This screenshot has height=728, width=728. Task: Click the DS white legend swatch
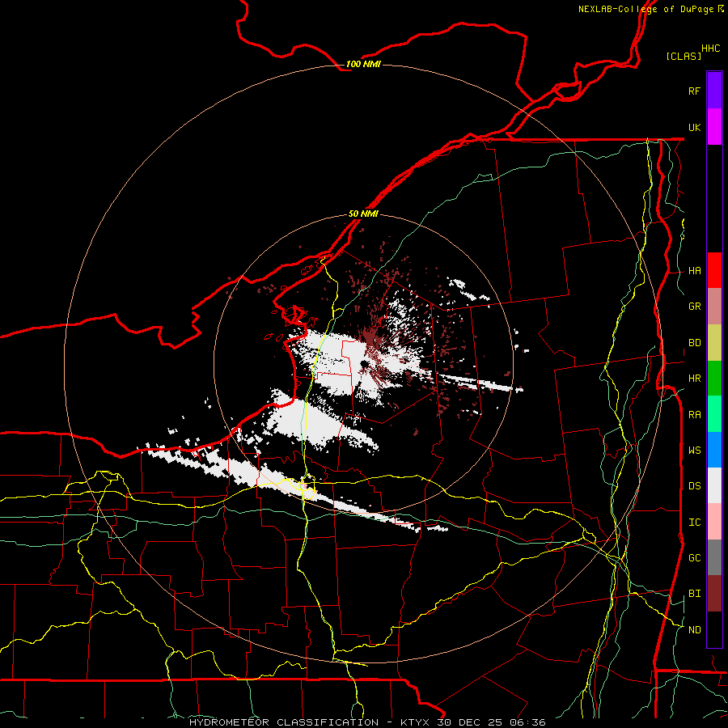click(714, 485)
